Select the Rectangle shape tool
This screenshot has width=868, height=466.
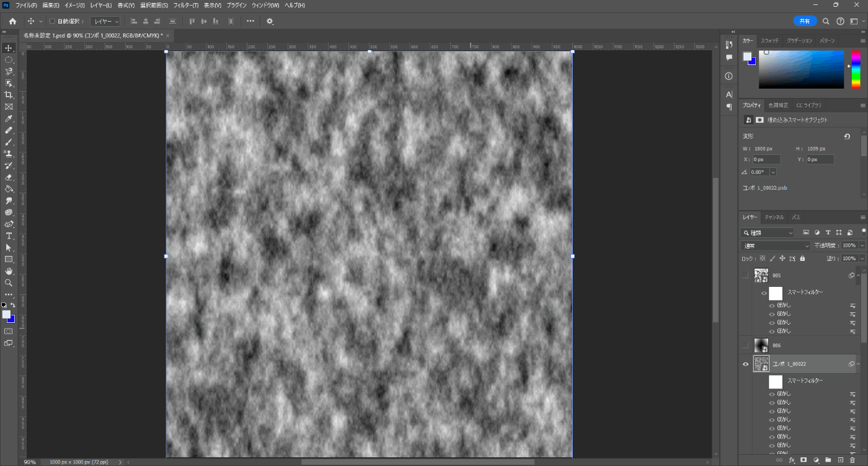[x=9, y=259]
